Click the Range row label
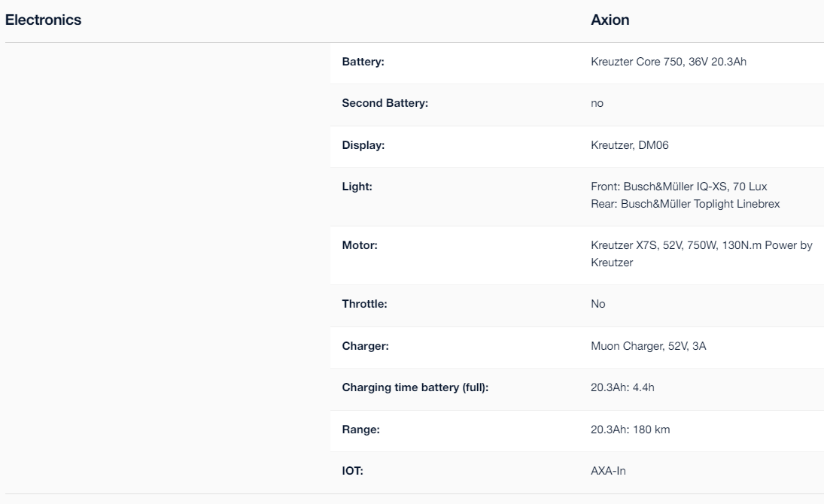The width and height of the screenshot is (824, 504). (x=360, y=430)
